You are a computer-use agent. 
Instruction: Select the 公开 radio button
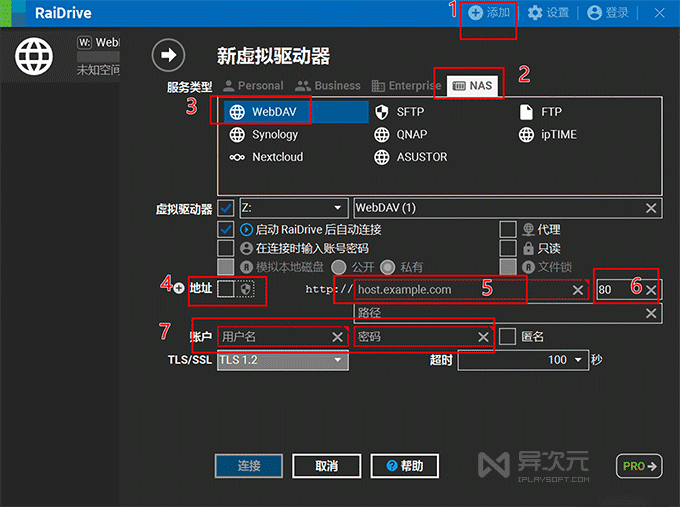339,267
